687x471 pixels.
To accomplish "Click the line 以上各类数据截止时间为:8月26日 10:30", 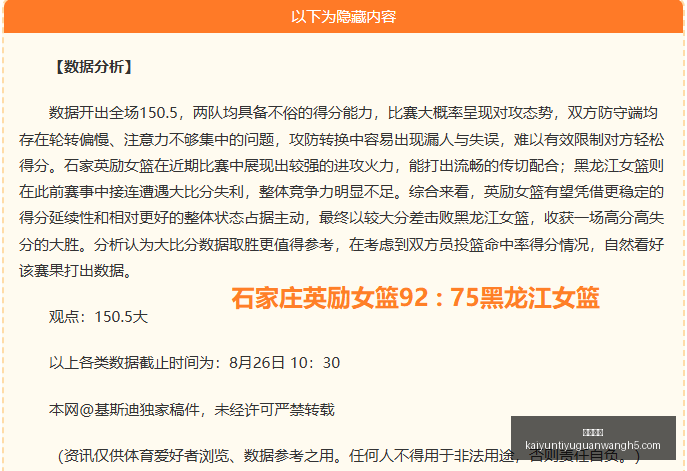I will (194, 363).
